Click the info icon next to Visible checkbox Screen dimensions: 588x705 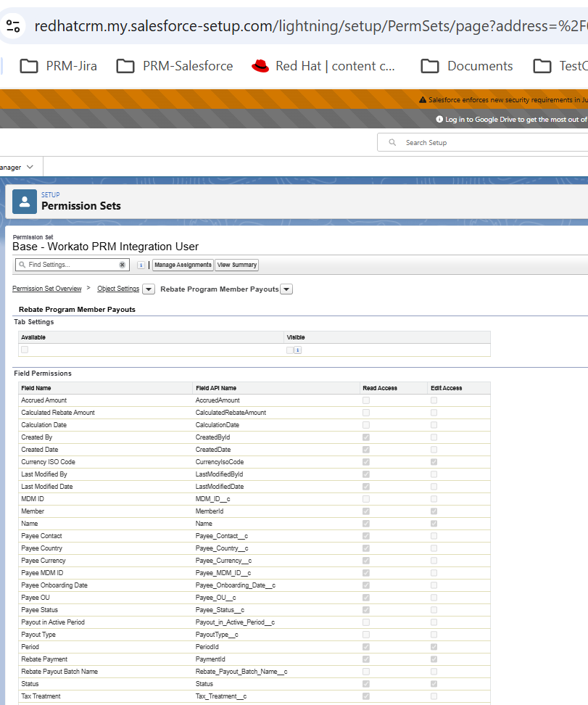click(x=297, y=350)
